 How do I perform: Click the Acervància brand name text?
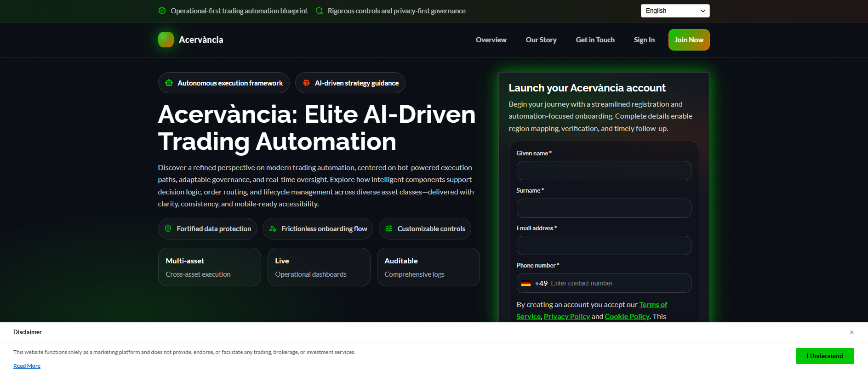click(201, 40)
